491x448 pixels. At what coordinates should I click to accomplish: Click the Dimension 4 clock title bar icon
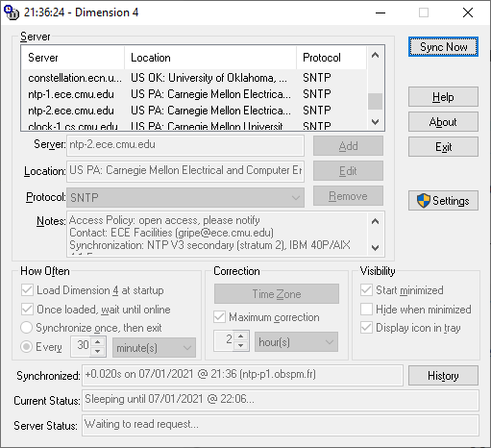pos(12,12)
